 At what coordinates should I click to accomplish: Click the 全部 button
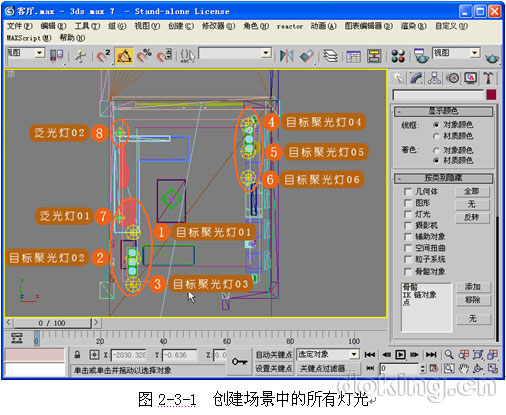pos(472,191)
